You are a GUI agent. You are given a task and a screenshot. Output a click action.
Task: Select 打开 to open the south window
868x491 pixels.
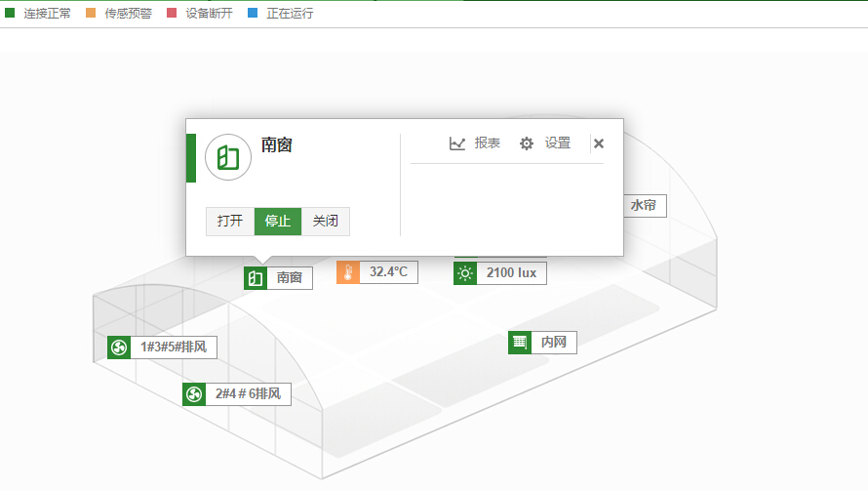(230, 222)
